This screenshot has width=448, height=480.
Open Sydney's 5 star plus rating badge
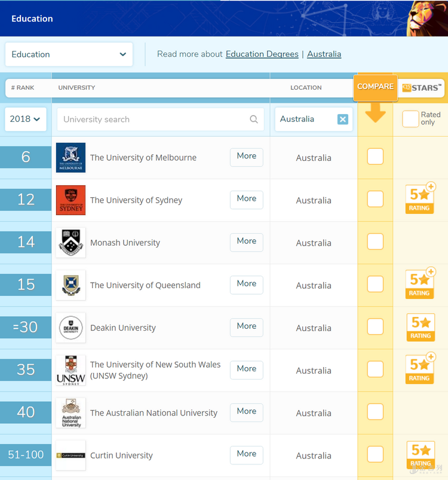tap(420, 198)
